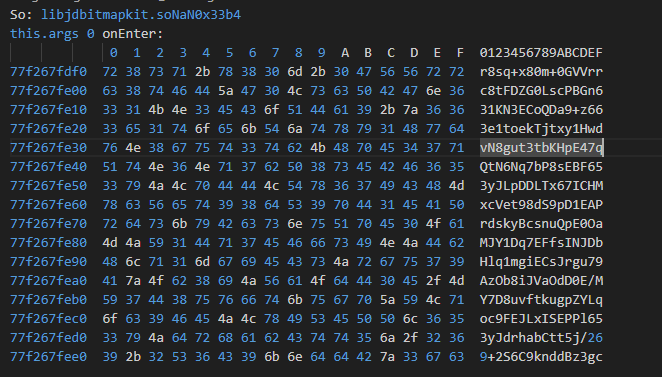Screen dimensions: 662x377
Task: Click ASCII text 9+2S6C9knddBz3gc
Action: point(541,357)
